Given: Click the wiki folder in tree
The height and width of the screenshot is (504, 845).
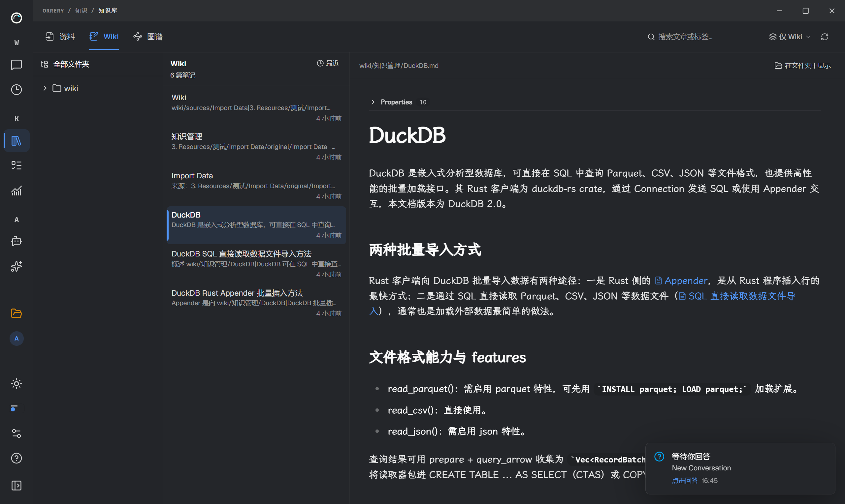Looking at the screenshot, I should (65, 88).
